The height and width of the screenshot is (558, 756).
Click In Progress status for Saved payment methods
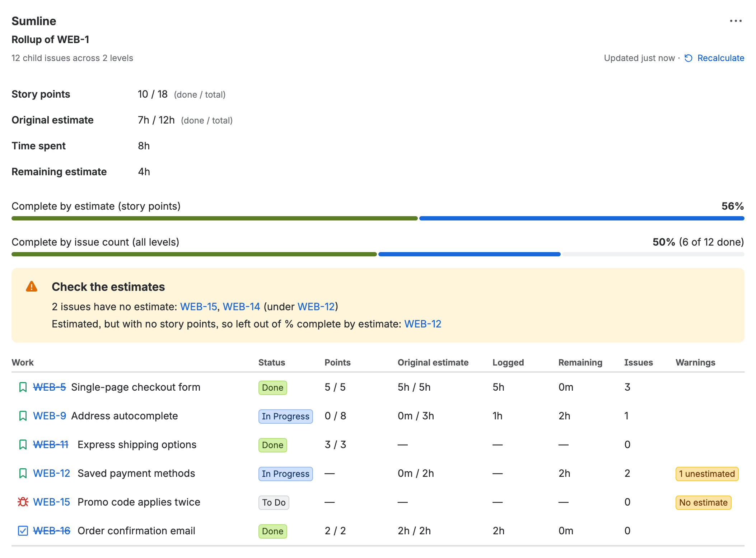tap(286, 474)
